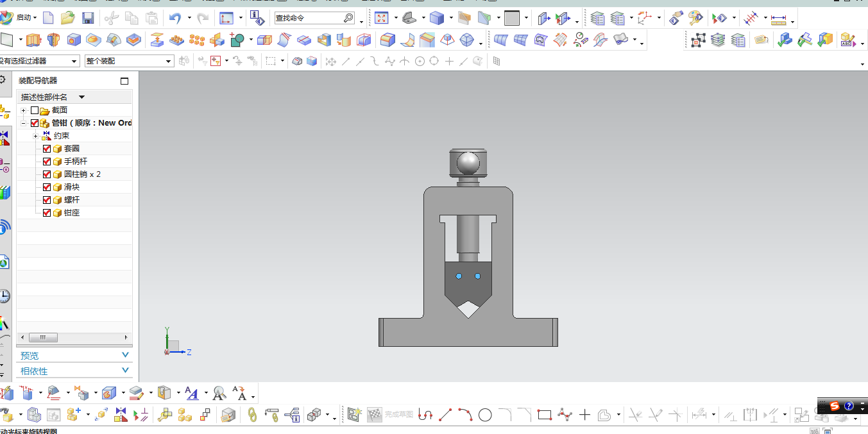This screenshot has width=868, height=434.
Task: Select the 手柄杆 component row
Action: point(74,162)
